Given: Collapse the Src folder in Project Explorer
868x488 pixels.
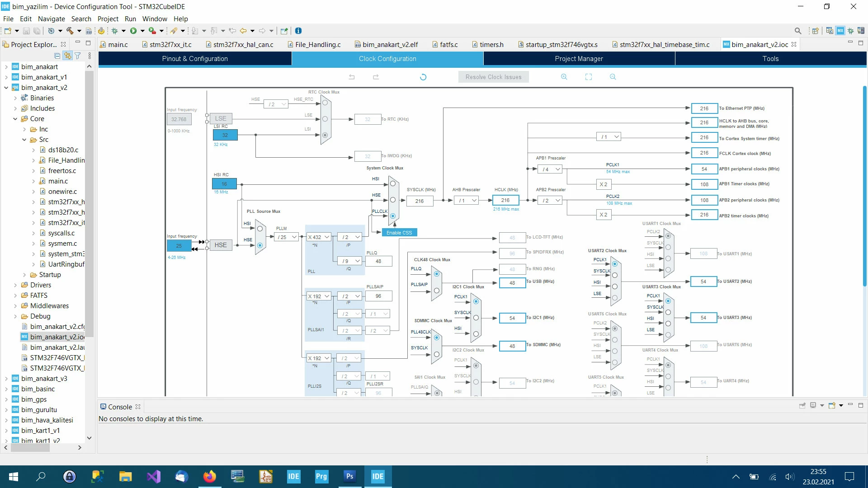Looking at the screenshot, I should tap(24, 140).
